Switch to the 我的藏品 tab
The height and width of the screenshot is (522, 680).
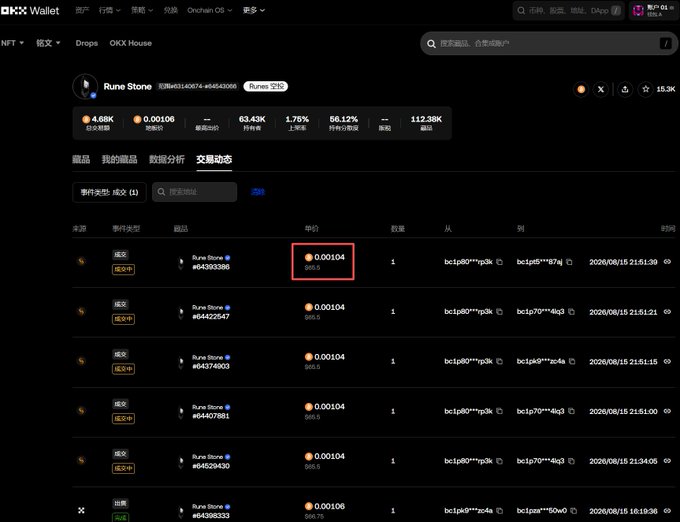click(119, 159)
